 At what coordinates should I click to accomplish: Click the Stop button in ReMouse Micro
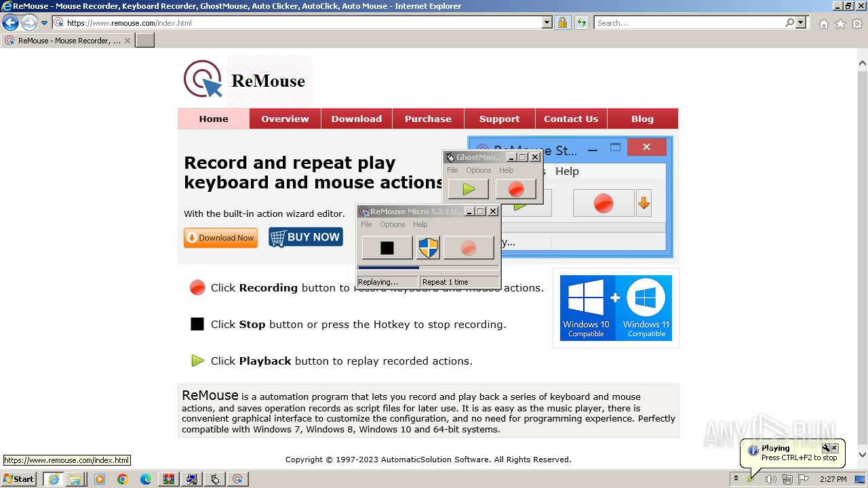coord(387,248)
